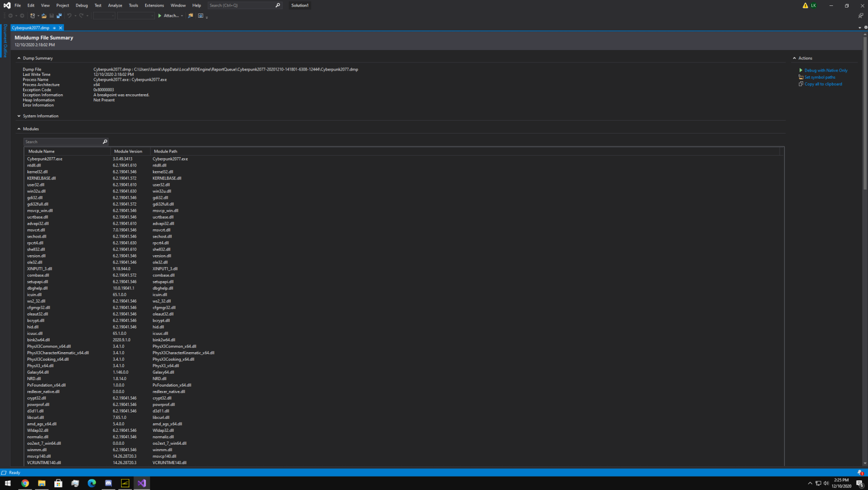The width and height of the screenshot is (868, 490).
Task: Click the Open File folder icon
Action: [44, 16]
